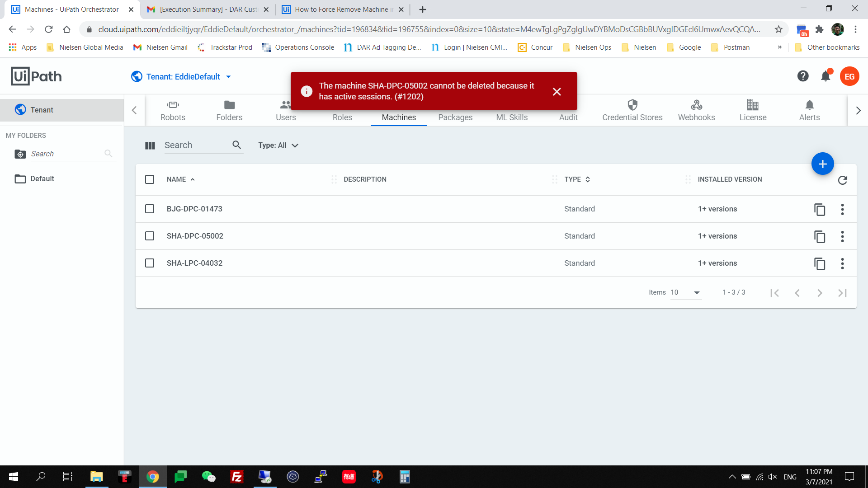Open the items per page dropdown
This screenshot has height=488, width=868.
[x=685, y=293]
